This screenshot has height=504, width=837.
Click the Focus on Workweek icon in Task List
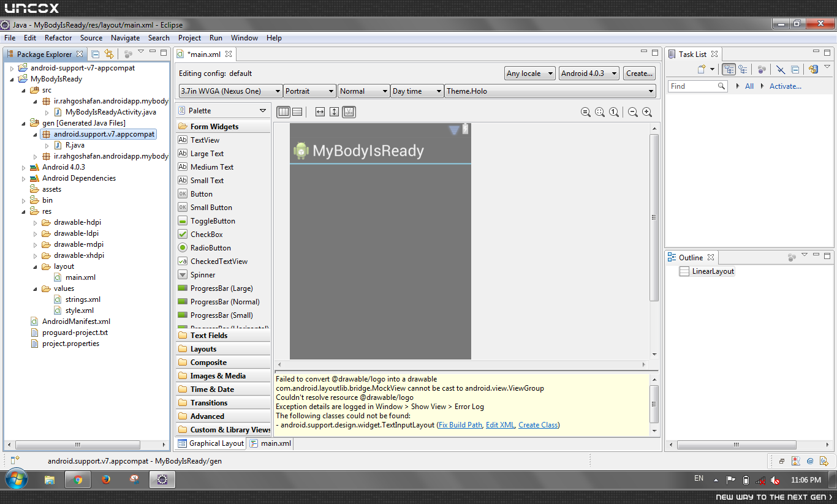point(762,70)
